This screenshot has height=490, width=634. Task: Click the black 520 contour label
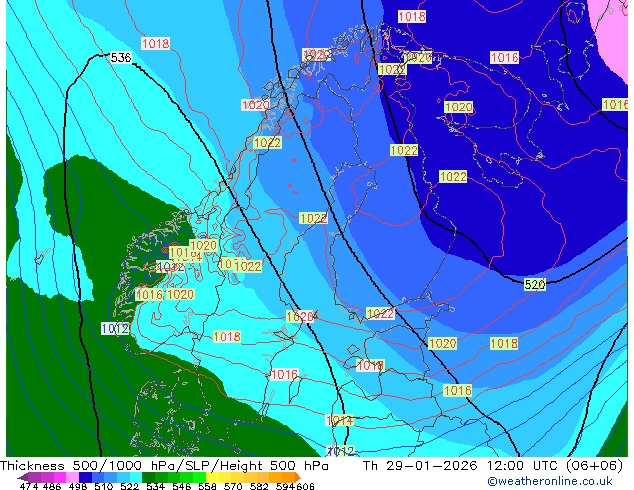(x=535, y=285)
